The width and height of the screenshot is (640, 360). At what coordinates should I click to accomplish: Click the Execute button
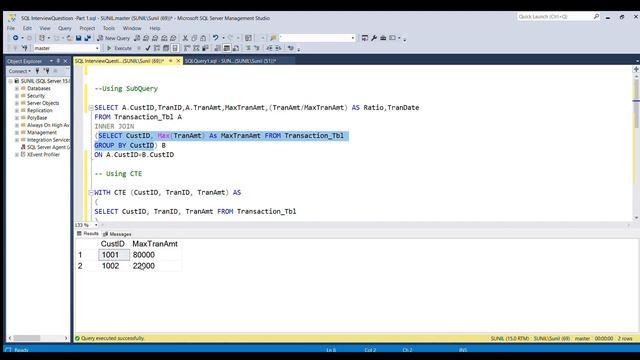pyautogui.click(x=119, y=48)
